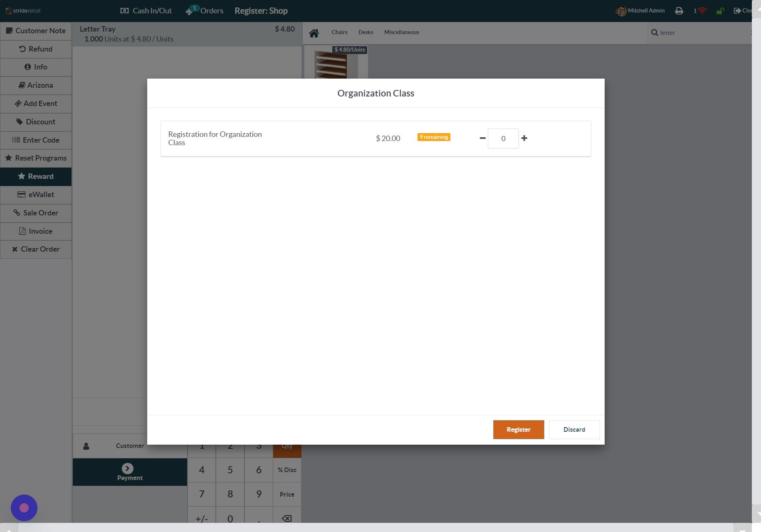Viewport: 761px width, 532px height.
Task: Select the Miscellaneous category
Action: (x=401, y=32)
